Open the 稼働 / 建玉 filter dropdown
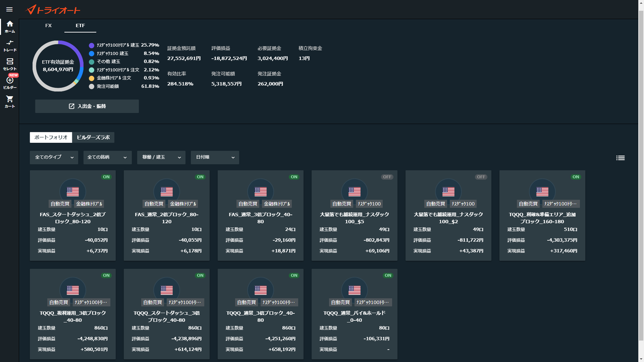Image resolution: width=644 pixels, height=362 pixels. point(161,157)
